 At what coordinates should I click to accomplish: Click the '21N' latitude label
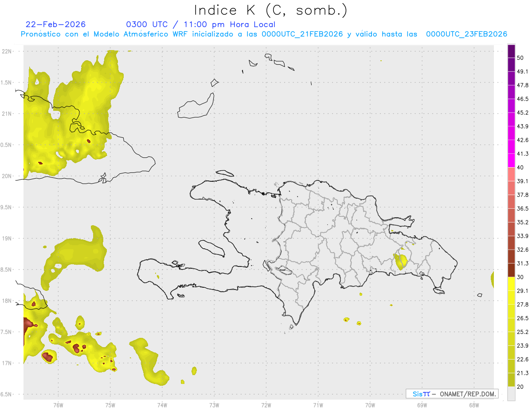coord(7,114)
